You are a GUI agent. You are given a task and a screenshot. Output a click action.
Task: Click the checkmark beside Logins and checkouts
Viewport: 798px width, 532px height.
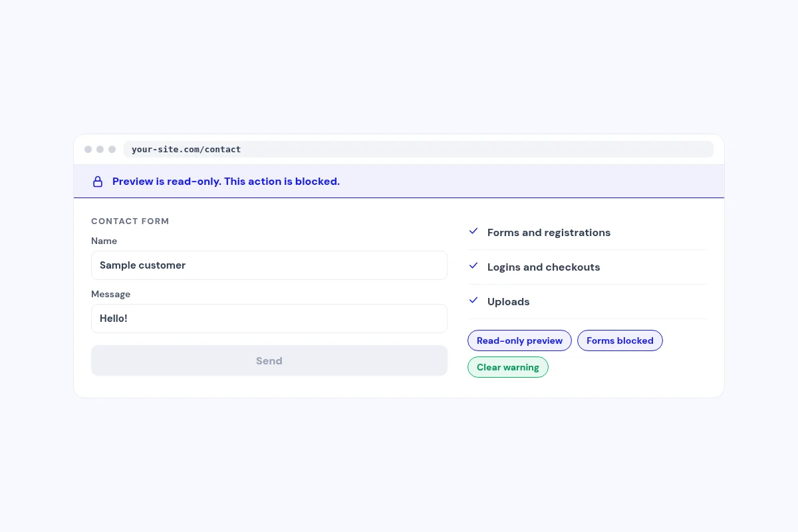pos(473,266)
